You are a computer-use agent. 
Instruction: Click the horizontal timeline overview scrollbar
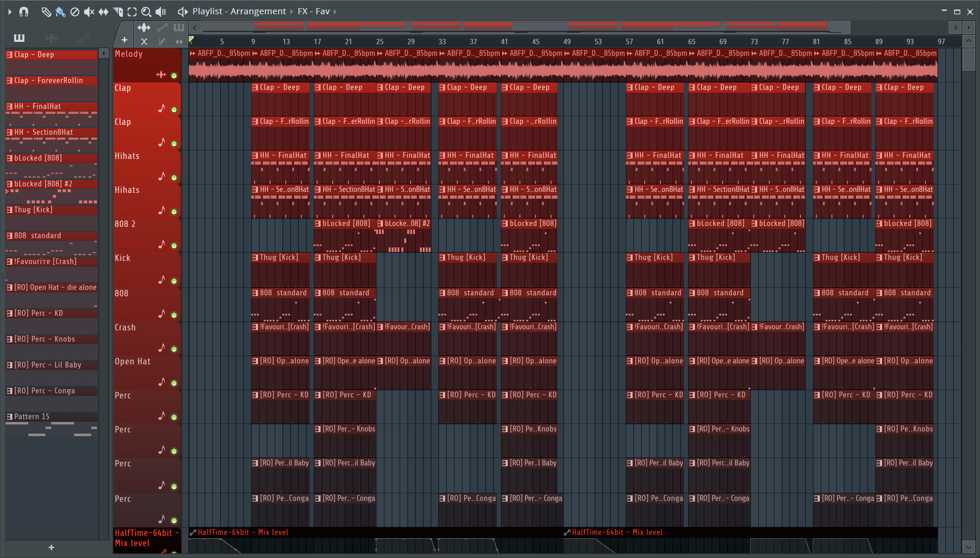(526, 27)
